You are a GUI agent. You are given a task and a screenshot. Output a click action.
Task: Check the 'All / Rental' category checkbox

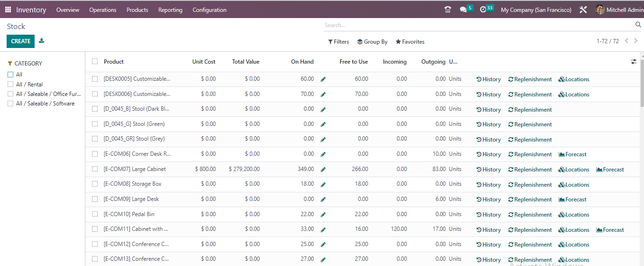[x=10, y=84]
